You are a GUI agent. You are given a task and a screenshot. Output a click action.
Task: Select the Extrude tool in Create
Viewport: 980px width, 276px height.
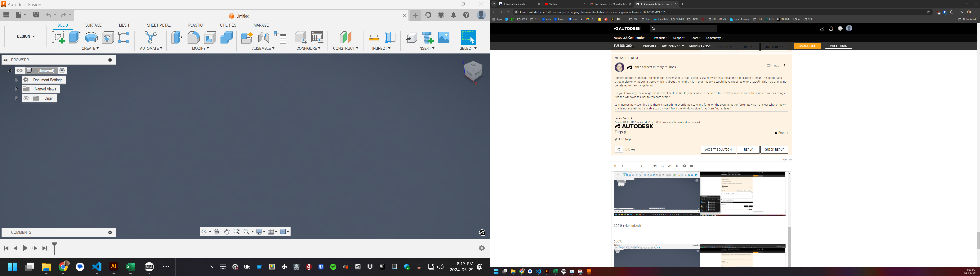(75, 37)
